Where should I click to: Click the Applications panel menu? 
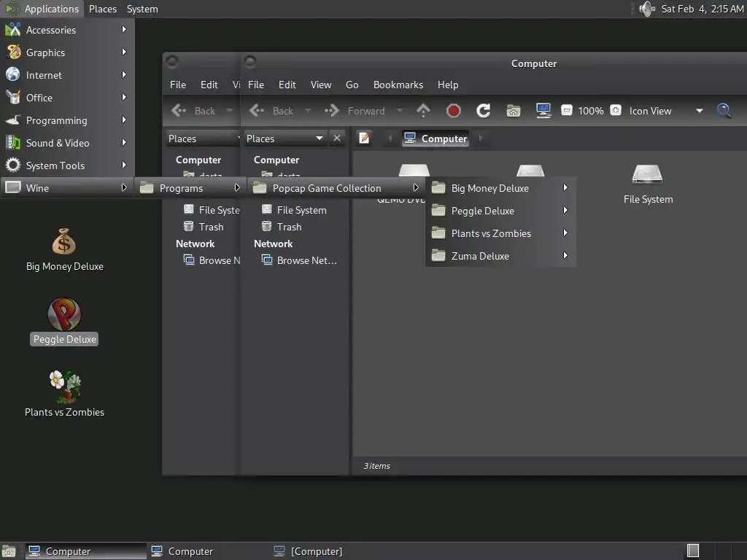point(42,9)
